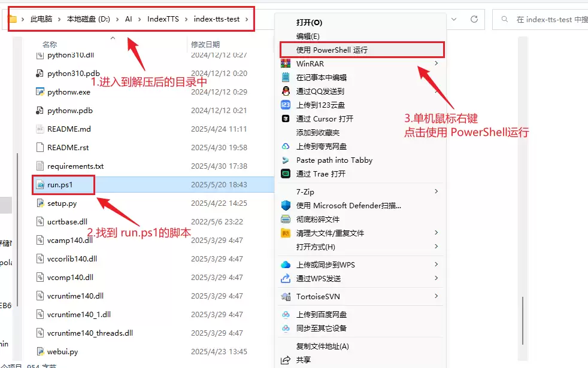Image resolution: width=588 pixels, height=368 pixels.
Task: Click the Cursor app icon
Action: (x=286, y=119)
